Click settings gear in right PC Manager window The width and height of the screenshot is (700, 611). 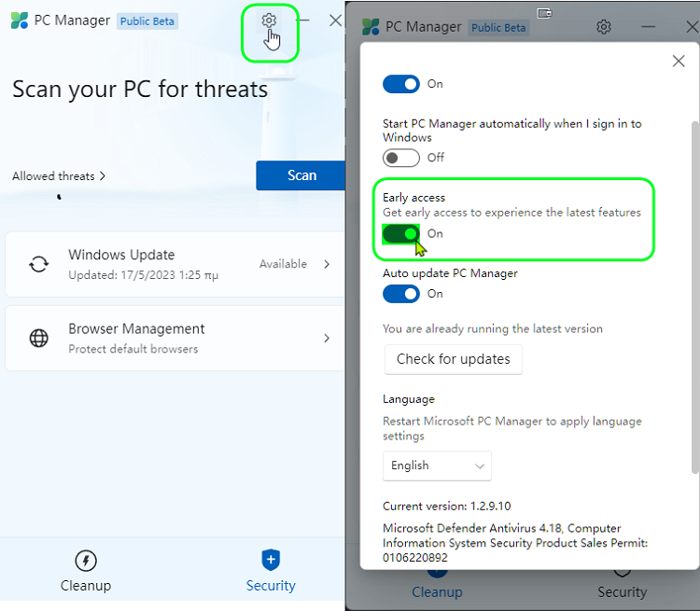coord(604,27)
